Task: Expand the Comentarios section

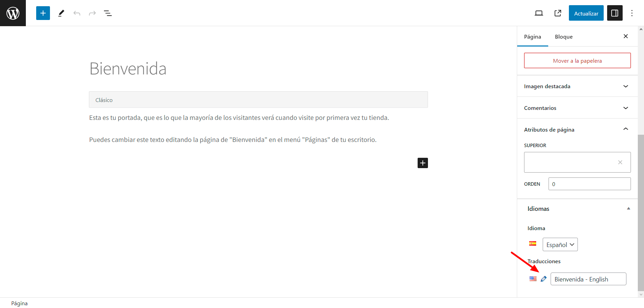Action: (577, 108)
